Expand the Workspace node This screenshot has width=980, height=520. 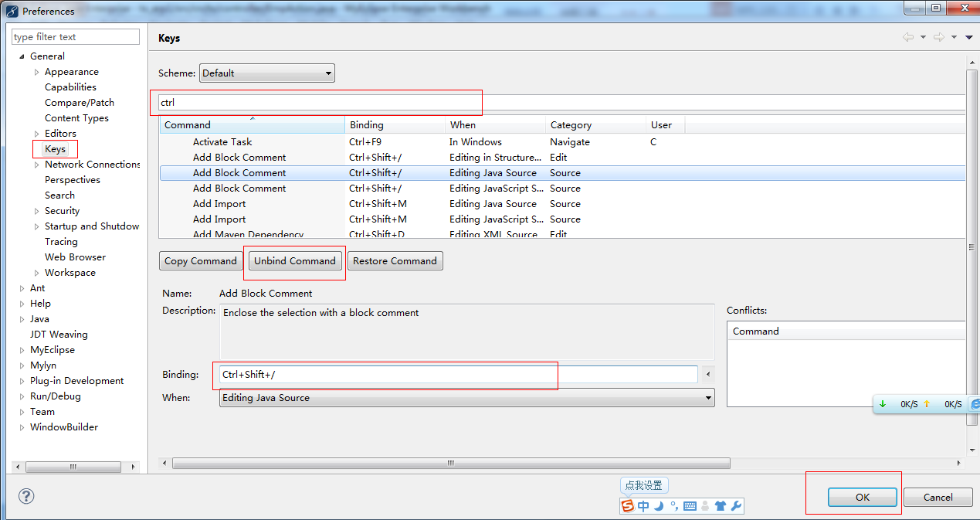36,273
